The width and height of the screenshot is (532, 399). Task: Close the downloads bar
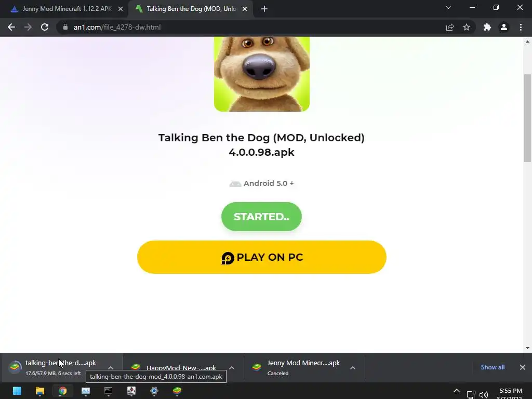click(523, 367)
